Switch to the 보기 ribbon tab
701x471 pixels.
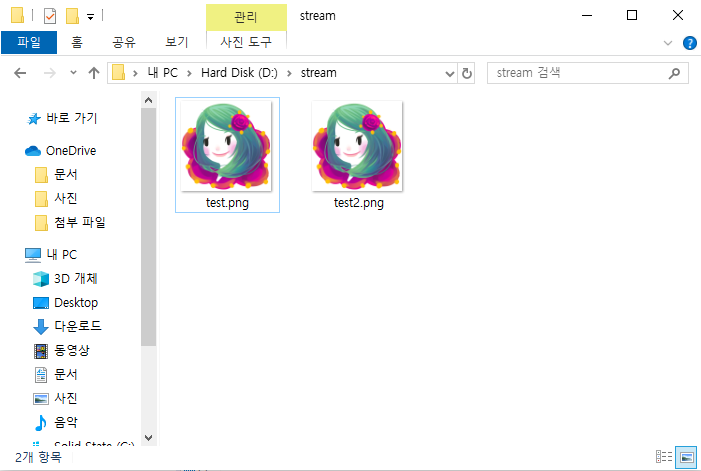tap(177, 42)
